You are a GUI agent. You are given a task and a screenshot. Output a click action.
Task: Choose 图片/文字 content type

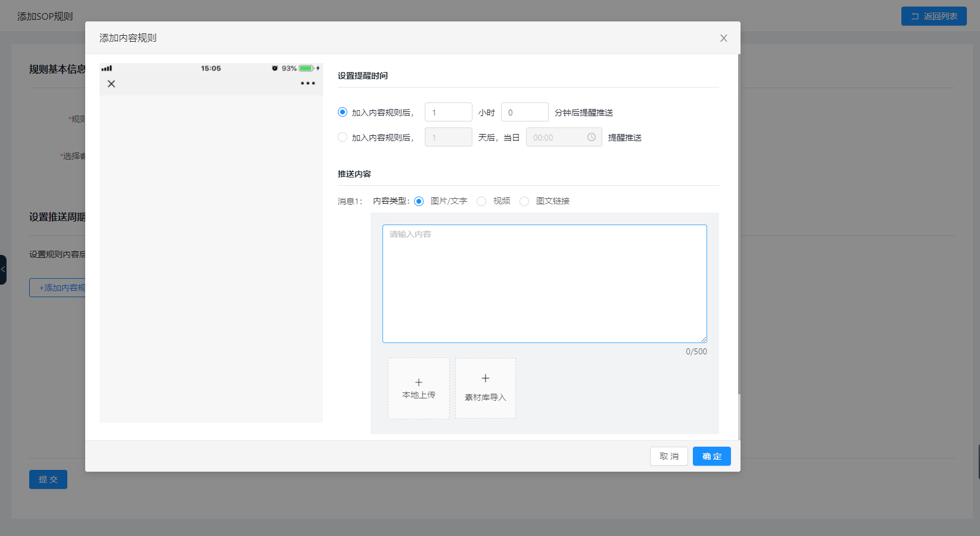pos(419,201)
